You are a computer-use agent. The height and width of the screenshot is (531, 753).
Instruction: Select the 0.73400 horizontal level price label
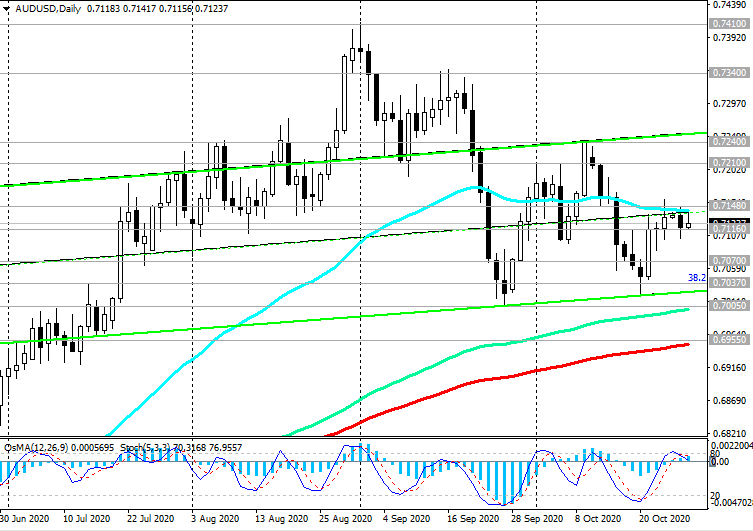[729, 72]
